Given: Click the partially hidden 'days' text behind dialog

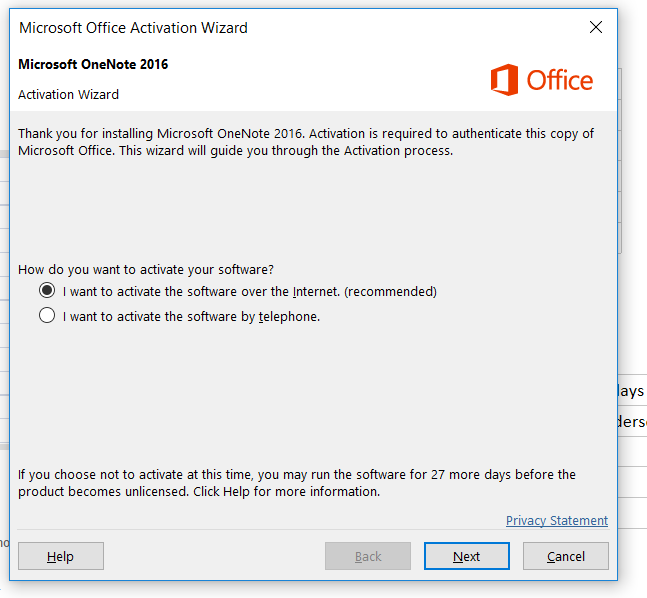Looking at the screenshot, I should (x=631, y=390).
